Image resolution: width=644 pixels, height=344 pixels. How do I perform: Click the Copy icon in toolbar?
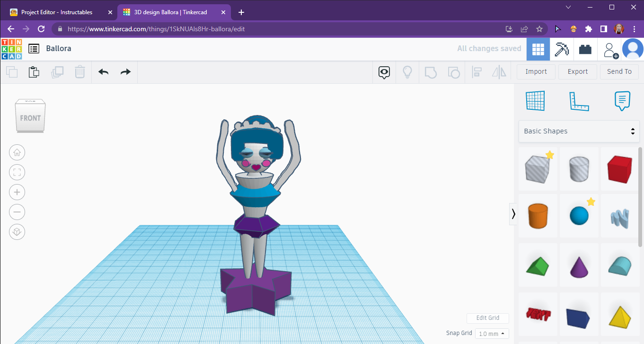coord(12,72)
